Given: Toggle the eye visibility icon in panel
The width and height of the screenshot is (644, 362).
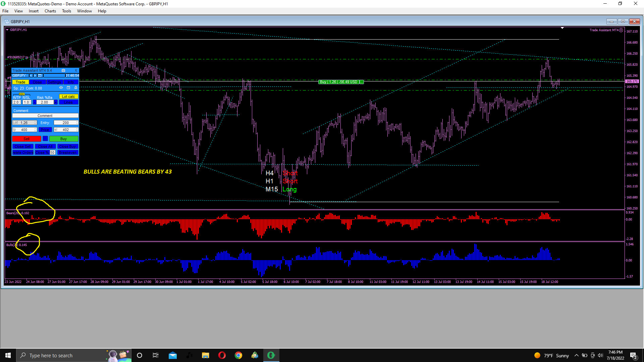Looking at the screenshot, I should (x=61, y=87).
